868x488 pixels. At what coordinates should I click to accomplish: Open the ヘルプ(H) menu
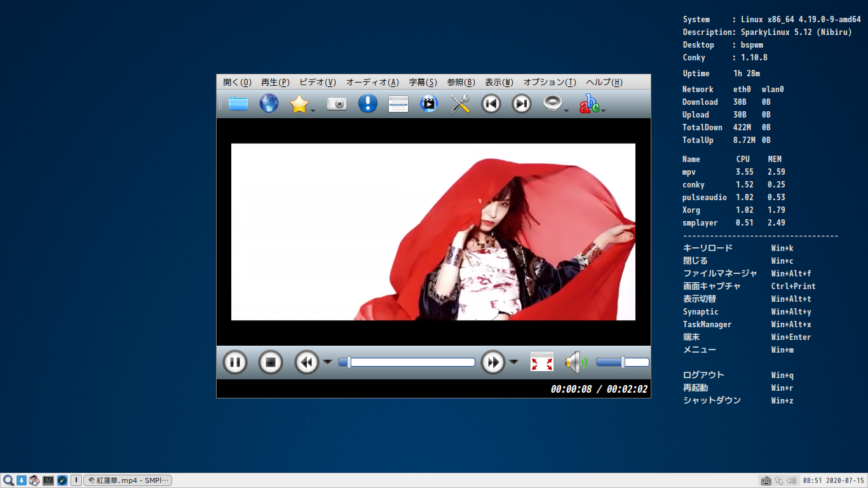[604, 82]
